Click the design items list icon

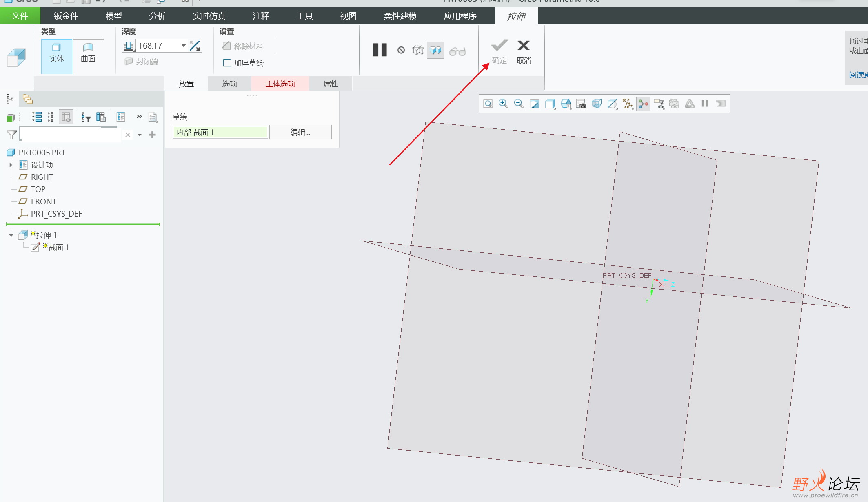[x=121, y=117]
